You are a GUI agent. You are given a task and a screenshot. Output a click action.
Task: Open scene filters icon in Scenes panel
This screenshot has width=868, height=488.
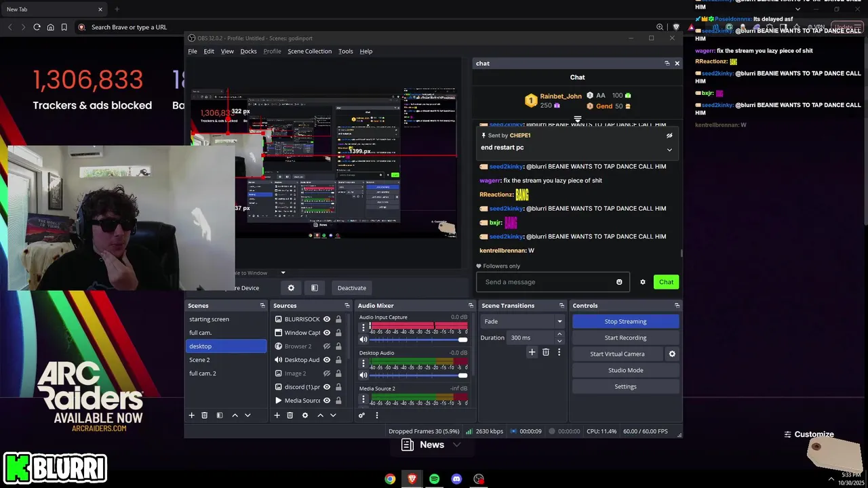[219, 415]
